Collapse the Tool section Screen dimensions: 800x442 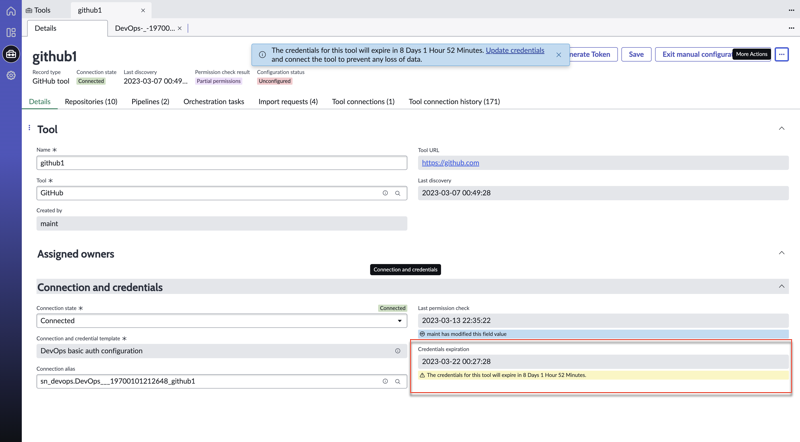pyautogui.click(x=782, y=129)
